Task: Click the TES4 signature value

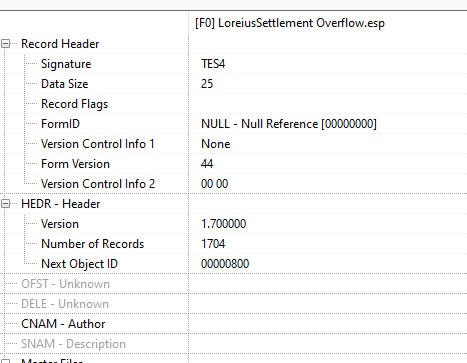Action: click(x=213, y=64)
